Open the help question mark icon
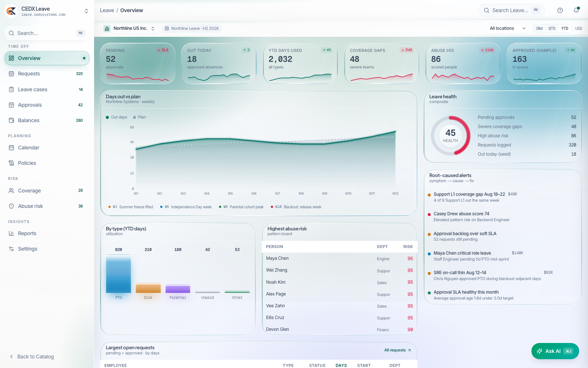588x368 pixels. coord(560,10)
